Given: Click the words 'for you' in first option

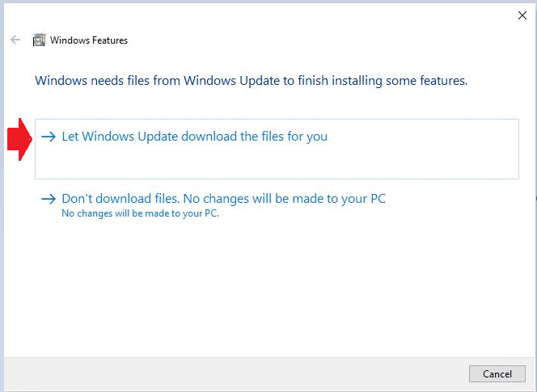Looking at the screenshot, I should pos(308,137).
